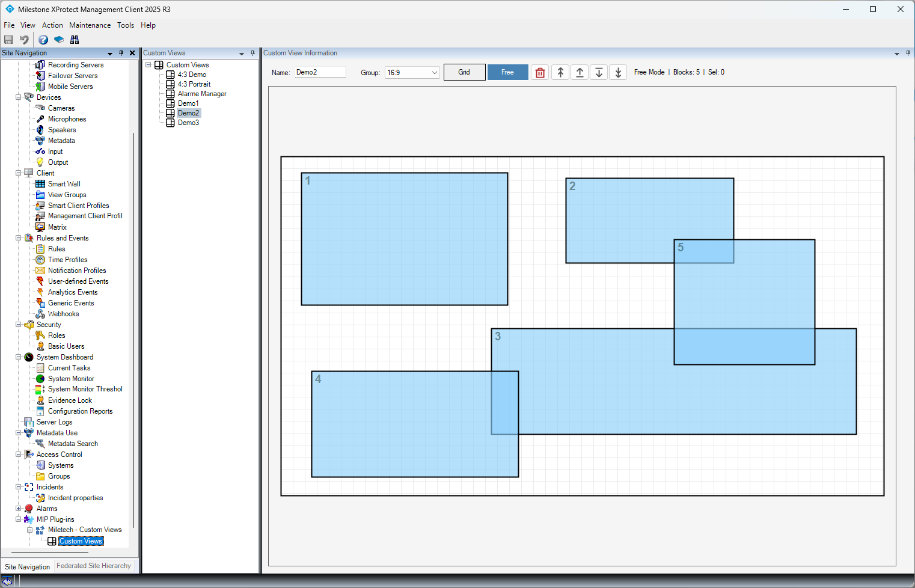Viewport: 915px width, 588px height.
Task: Select the Site Navigation bottom tab
Action: click(x=27, y=567)
